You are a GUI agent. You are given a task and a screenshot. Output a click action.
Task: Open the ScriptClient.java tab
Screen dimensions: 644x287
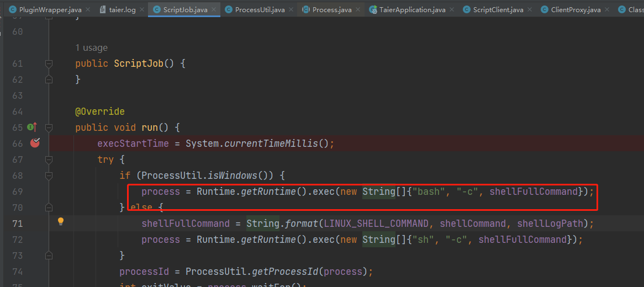[498, 10]
